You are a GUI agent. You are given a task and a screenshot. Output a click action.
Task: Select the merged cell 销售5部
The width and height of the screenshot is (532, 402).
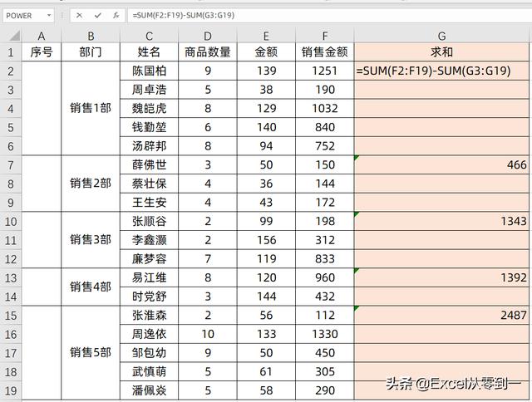click(91, 352)
